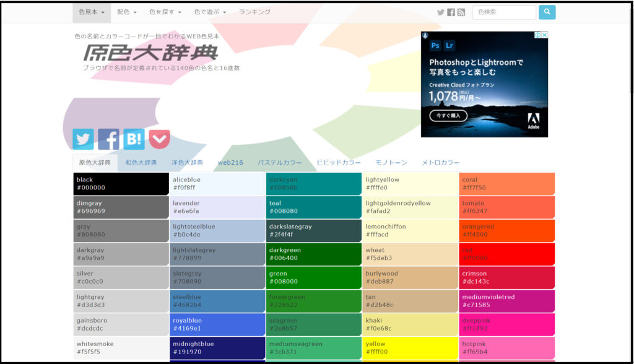This screenshot has width=634, height=364.
Task: Switch to the メトロカラー tab
Action: point(441,163)
